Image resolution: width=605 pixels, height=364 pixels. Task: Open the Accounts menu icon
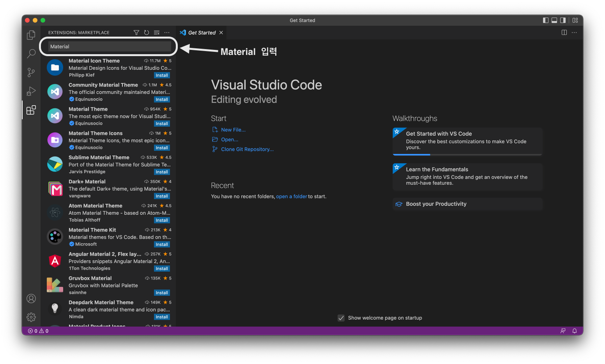[31, 299]
